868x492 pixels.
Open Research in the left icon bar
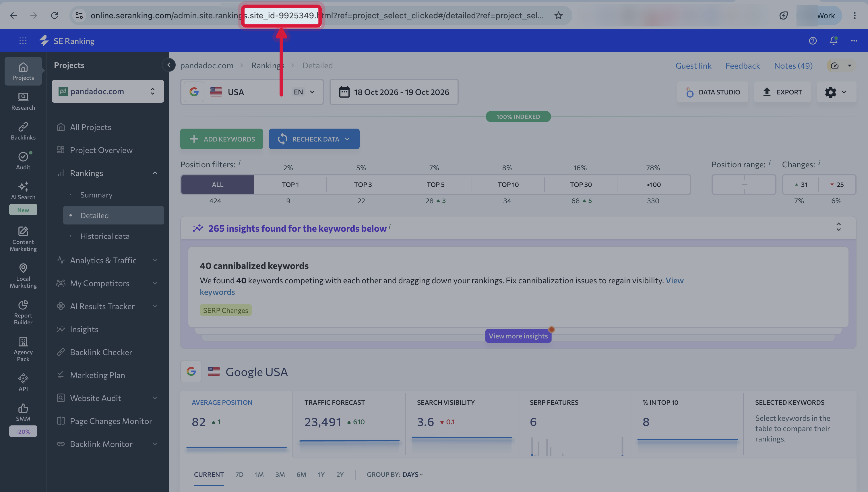[23, 101]
